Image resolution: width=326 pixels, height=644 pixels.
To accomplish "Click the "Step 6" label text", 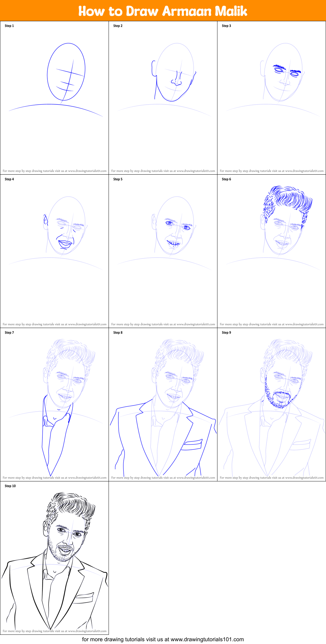I will [226, 179].
